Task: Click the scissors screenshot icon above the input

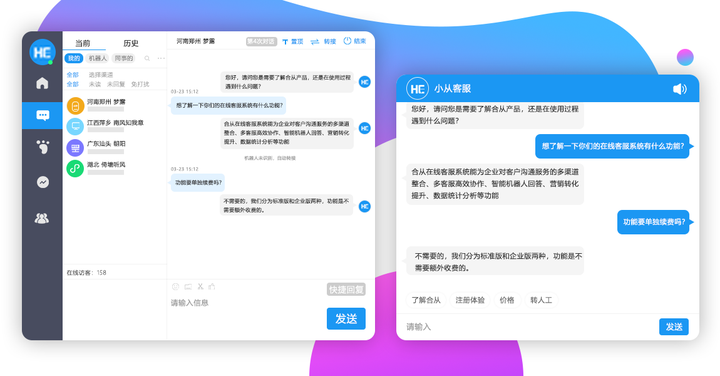Action: [200, 286]
